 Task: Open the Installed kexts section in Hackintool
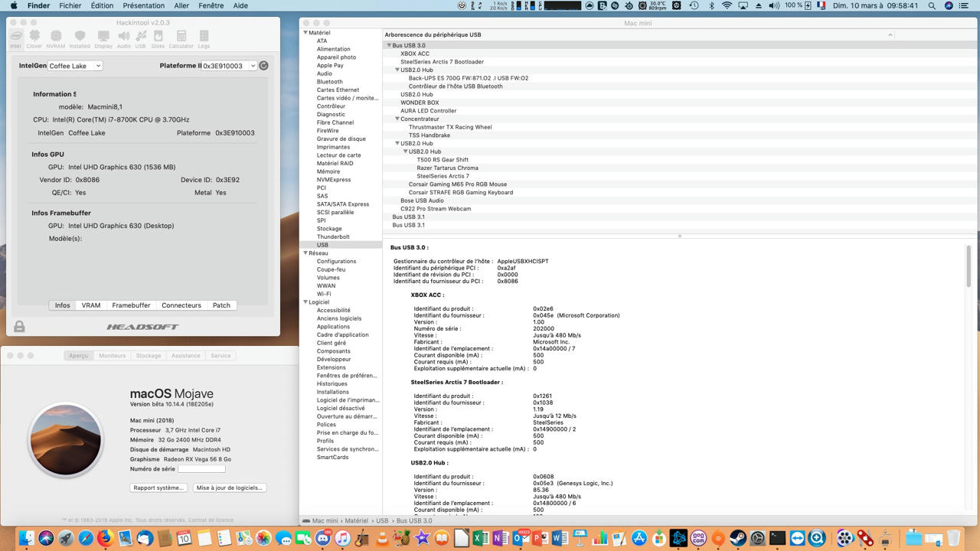(x=80, y=39)
